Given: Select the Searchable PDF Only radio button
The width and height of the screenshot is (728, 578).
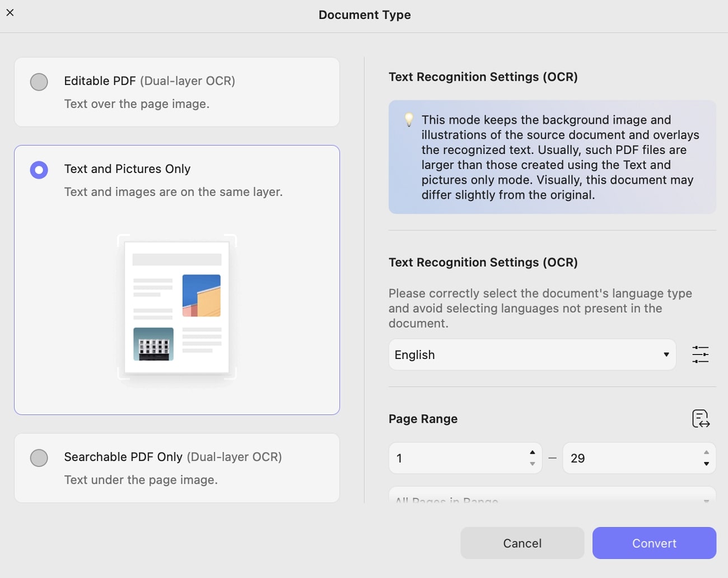Looking at the screenshot, I should (x=39, y=458).
